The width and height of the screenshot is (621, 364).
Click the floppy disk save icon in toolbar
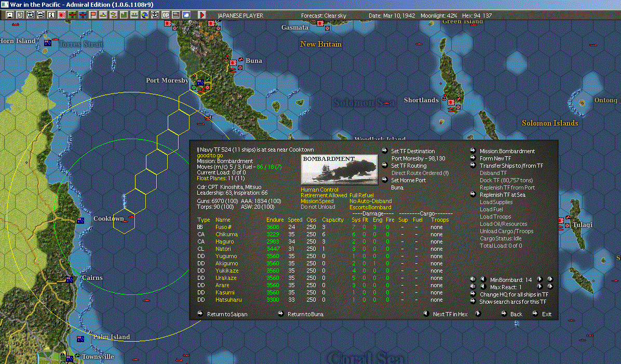point(10,15)
